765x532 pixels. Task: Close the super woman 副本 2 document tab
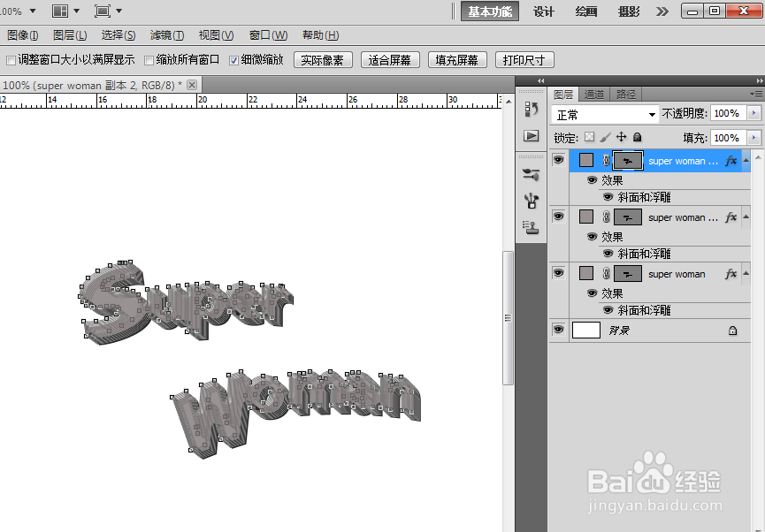pos(192,85)
